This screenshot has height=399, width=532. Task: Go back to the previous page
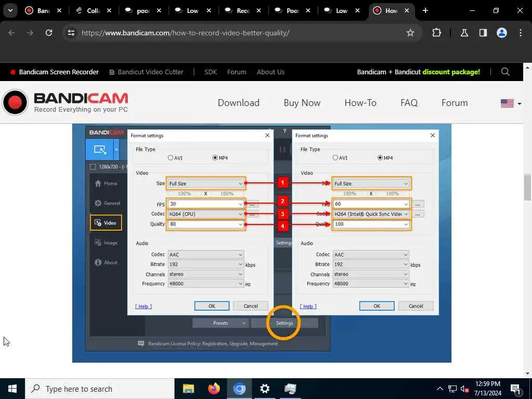(11, 33)
